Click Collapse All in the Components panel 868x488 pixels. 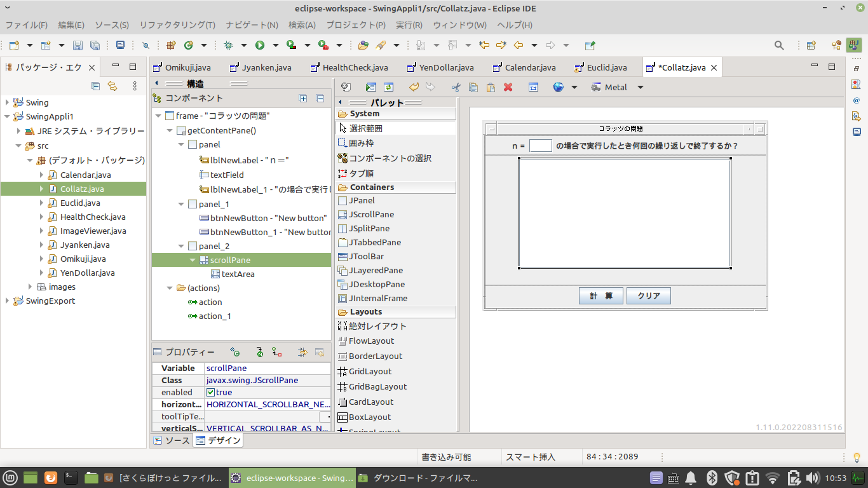(320, 98)
